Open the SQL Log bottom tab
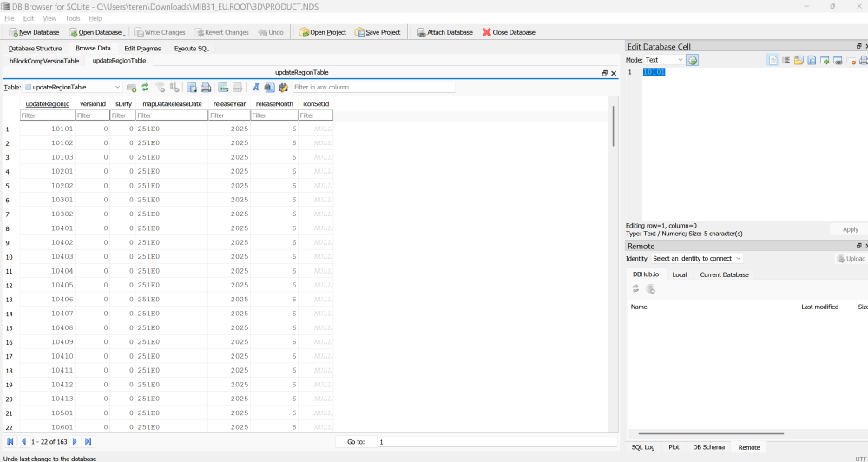The image size is (868, 462). [x=642, y=447]
